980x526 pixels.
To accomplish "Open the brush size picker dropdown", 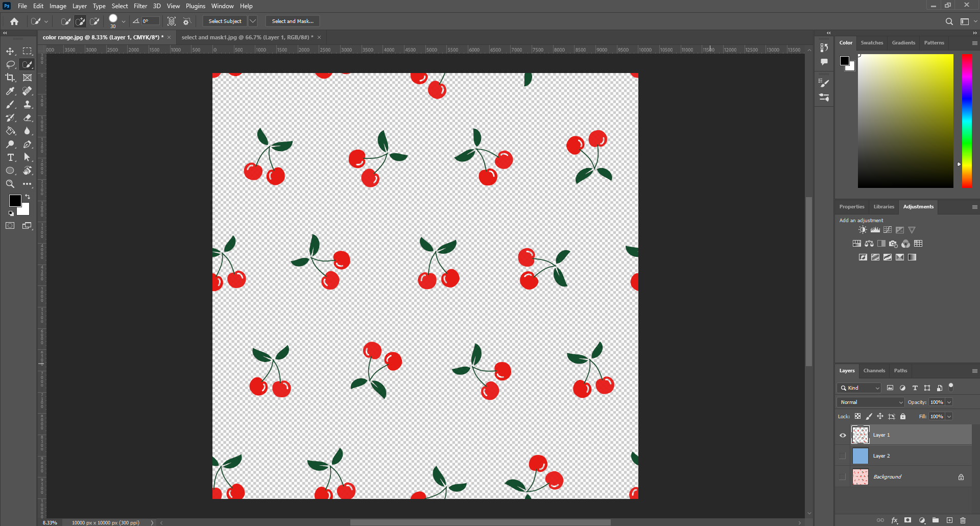I will click(x=124, y=21).
